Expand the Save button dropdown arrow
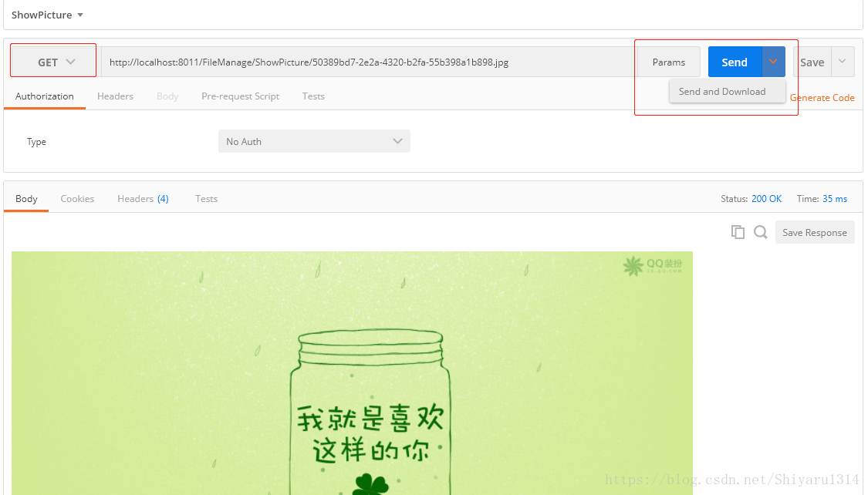 (x=842, y=62)
